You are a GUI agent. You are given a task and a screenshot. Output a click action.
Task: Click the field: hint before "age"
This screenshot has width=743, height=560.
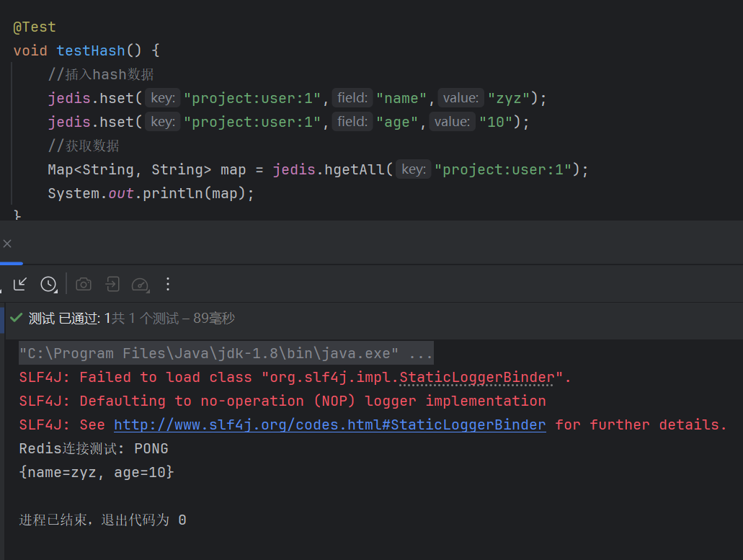[352, 122]
